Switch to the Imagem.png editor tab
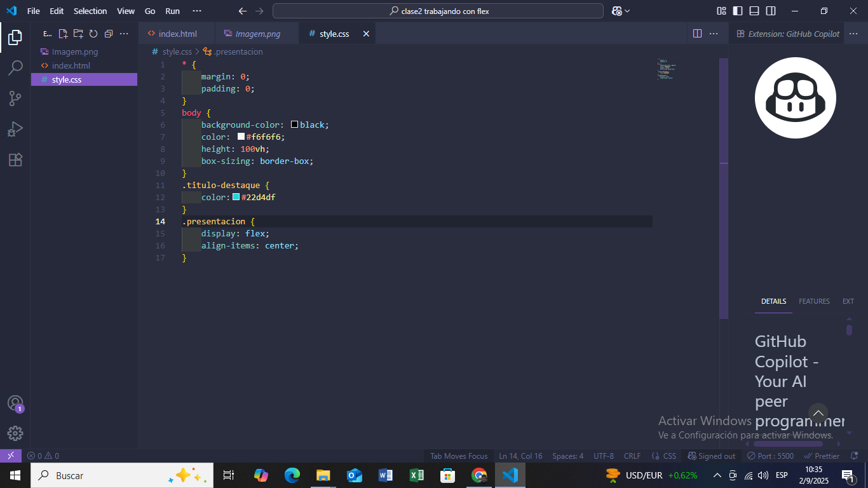Image resolution: width=868 pixels, height=488 pixels. coord(257,34)
